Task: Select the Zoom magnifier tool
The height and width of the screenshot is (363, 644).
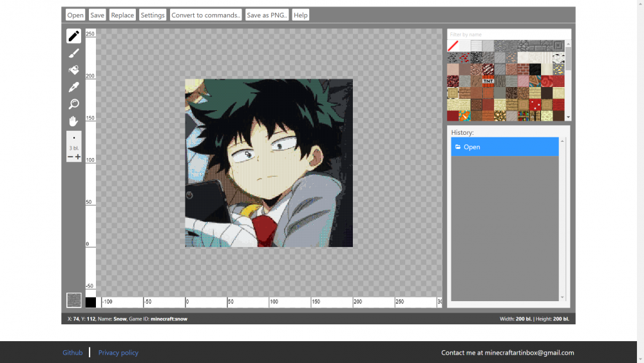Action: pos(73,104)
